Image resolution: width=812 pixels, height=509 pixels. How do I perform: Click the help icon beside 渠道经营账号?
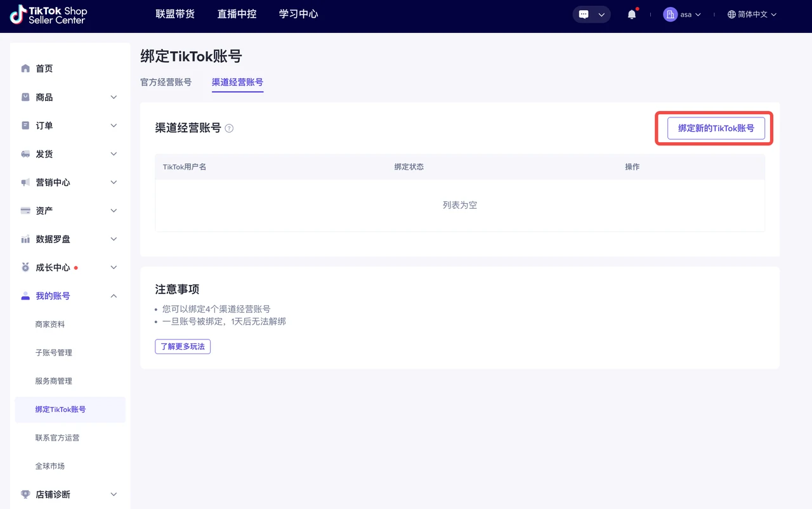click(229, 128)
